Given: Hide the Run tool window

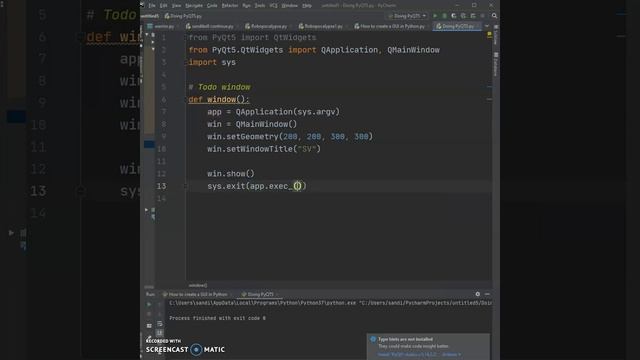Looking at the screenshot, I should coord(487,294).
